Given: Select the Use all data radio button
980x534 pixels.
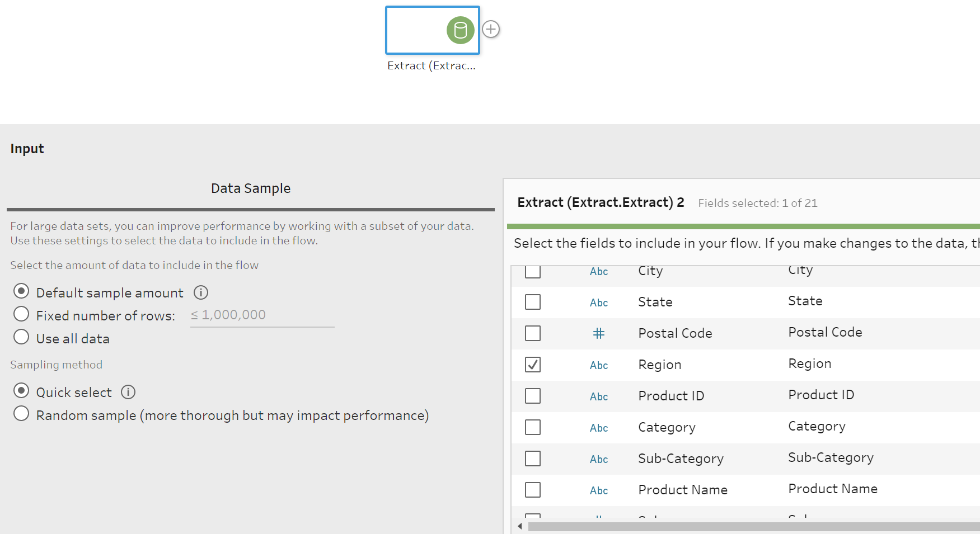Looking at the screenshot, I should (21, 337).
